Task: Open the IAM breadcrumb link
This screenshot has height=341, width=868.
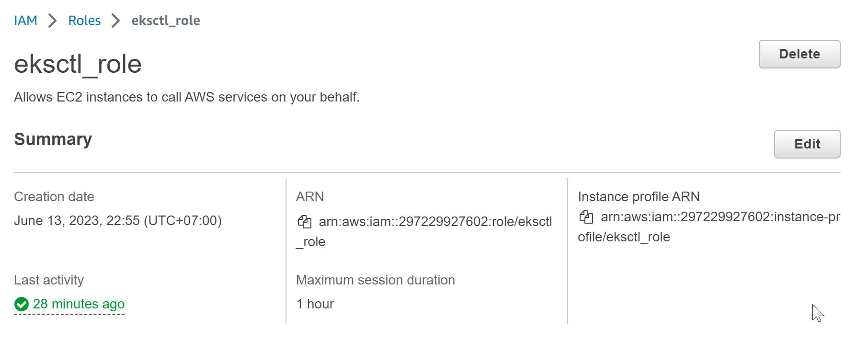Action: click(x=25, y=20)
